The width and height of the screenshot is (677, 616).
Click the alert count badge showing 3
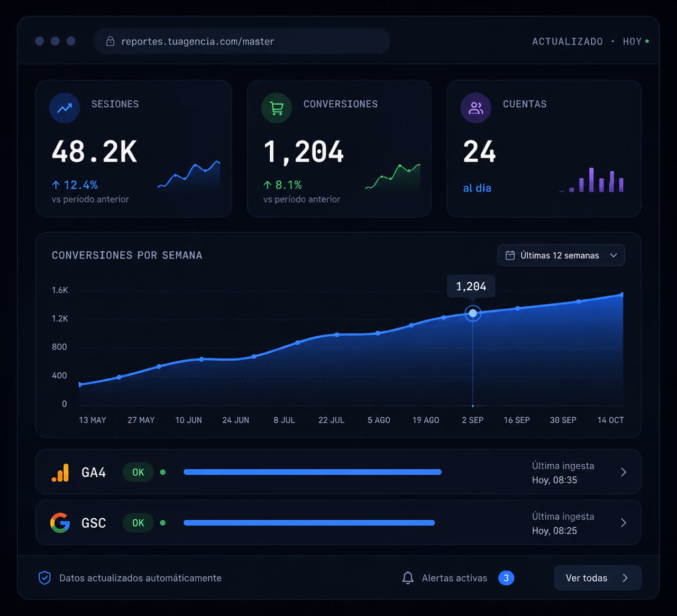506,578
